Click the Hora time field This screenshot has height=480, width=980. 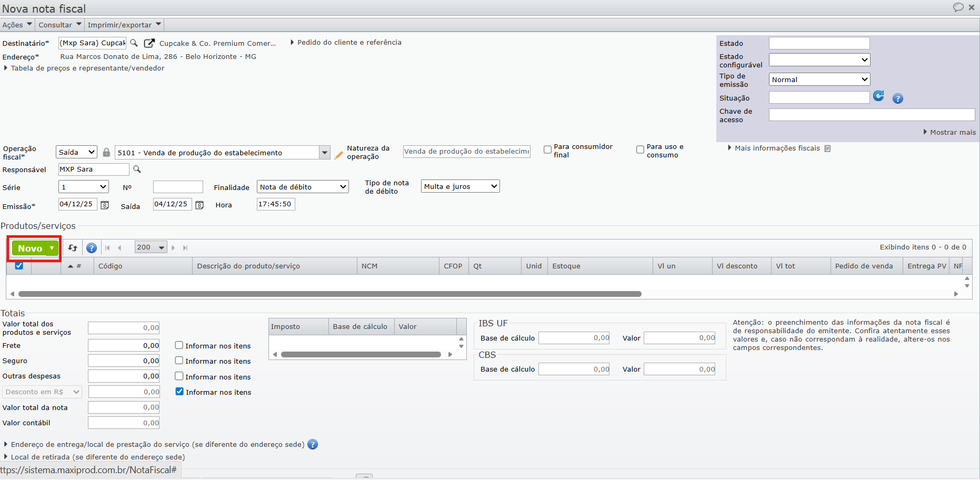pyautogui.click(x=276, y=204)
